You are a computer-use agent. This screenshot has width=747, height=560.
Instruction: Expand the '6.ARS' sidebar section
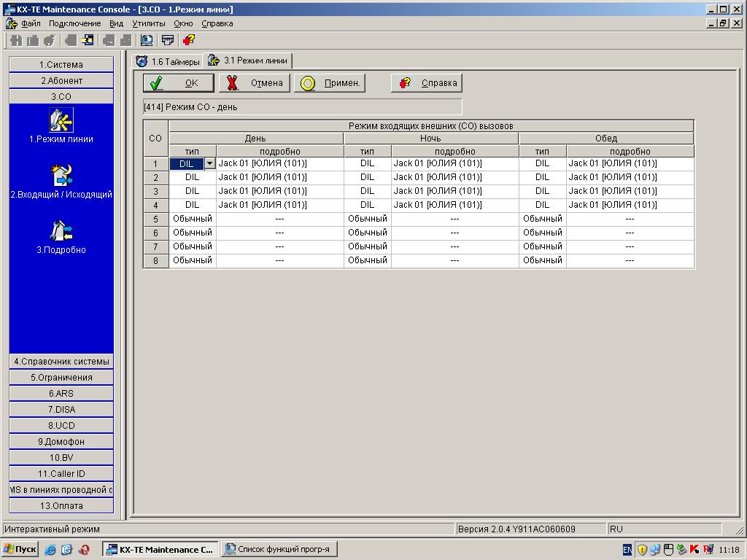coord(61,393)
